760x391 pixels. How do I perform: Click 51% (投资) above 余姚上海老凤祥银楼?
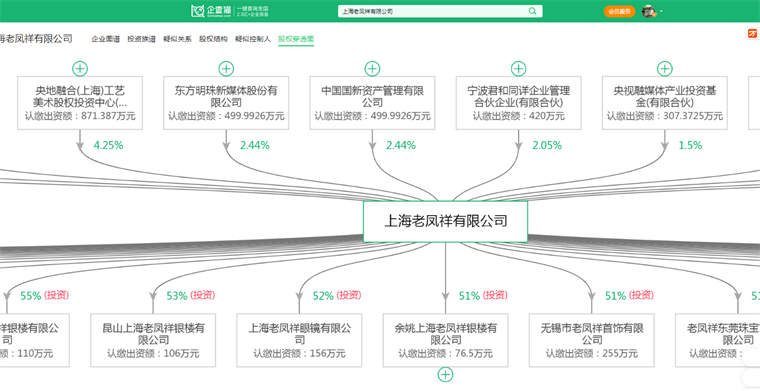tap(483, 295)
